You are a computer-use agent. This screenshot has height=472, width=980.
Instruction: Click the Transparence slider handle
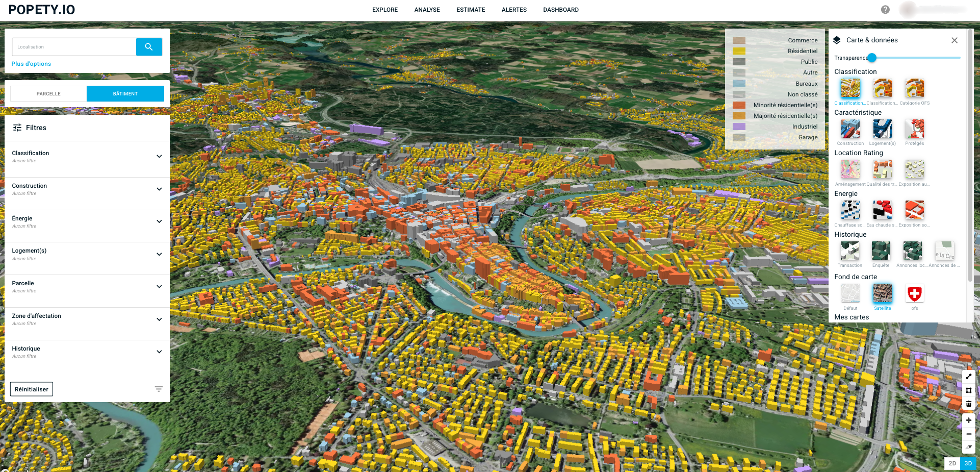pos(872,58)
